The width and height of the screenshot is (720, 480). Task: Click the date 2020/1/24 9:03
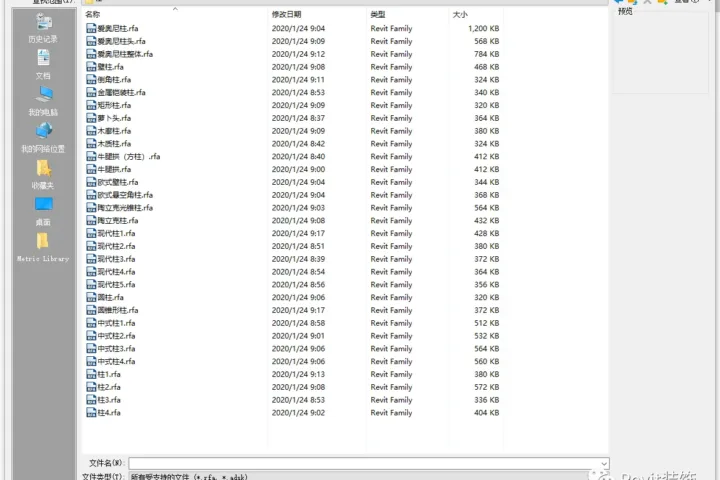tap(298, 208)
